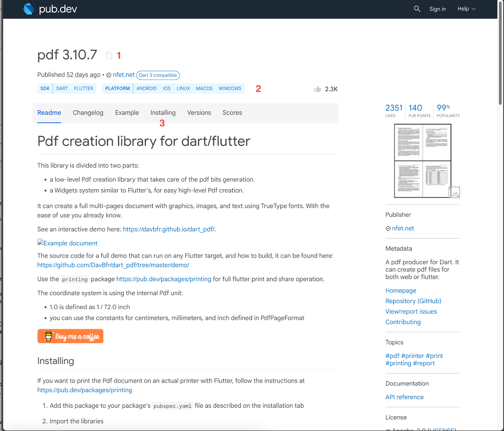Browse the #printing topic
This screenshot has height=431, width=504.
[x=398, y=363]
